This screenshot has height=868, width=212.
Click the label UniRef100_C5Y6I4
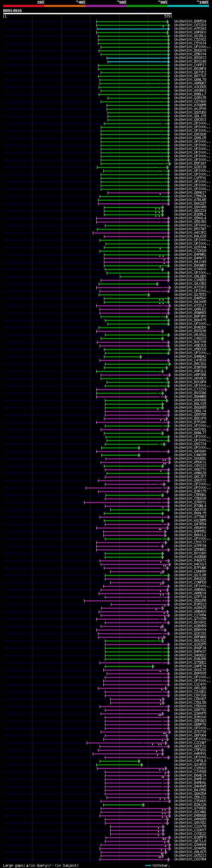[x=190, y=43]
